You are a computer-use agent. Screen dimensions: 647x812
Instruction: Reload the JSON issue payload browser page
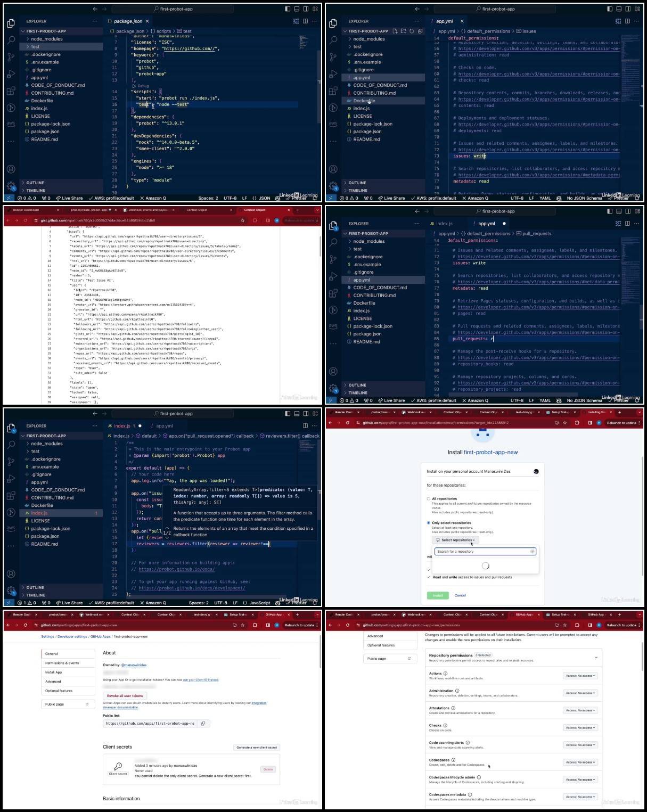25,220
